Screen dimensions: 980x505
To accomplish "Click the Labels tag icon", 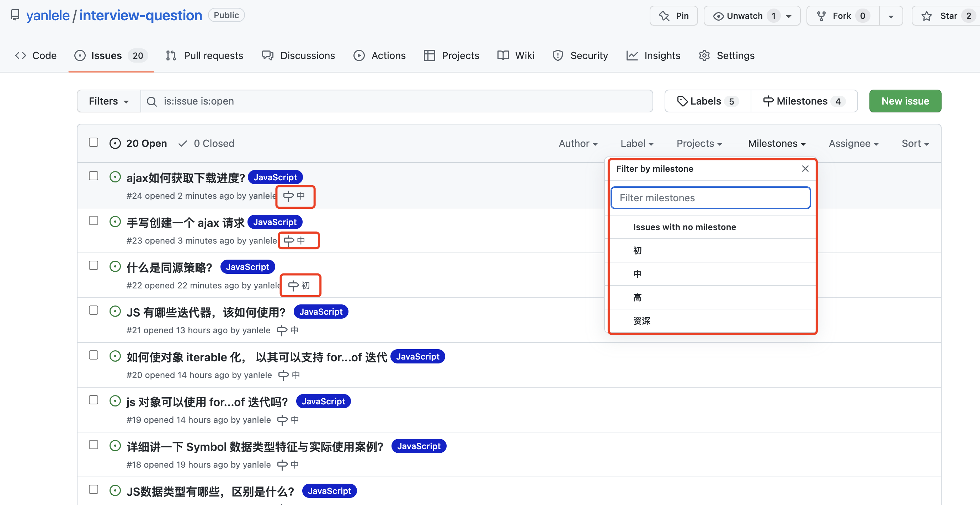I will 682,101.
